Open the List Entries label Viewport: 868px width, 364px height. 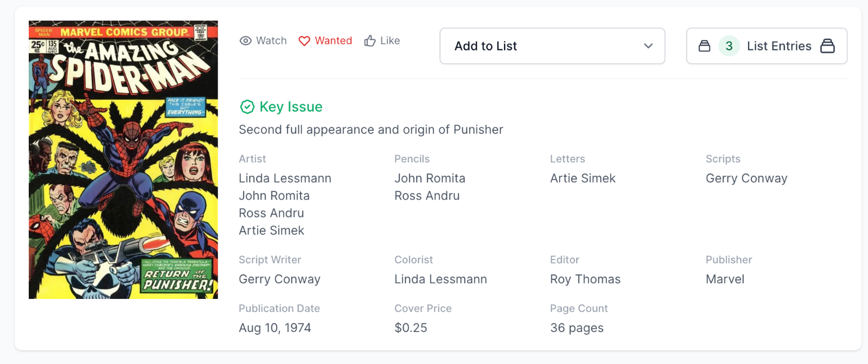pos(779,46)
